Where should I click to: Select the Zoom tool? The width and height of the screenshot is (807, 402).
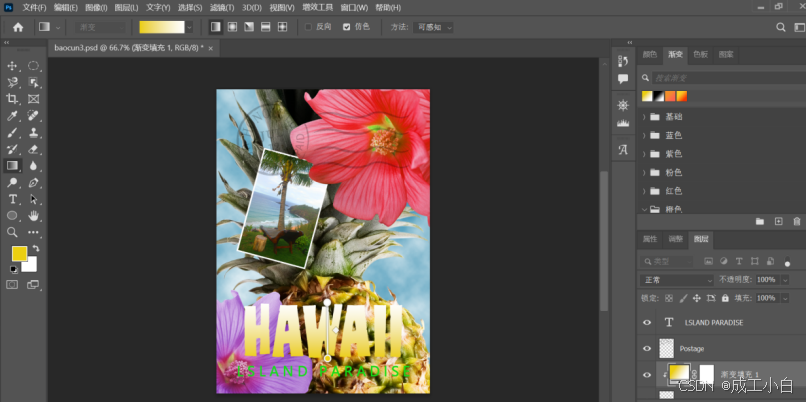(x=12, y=232)
